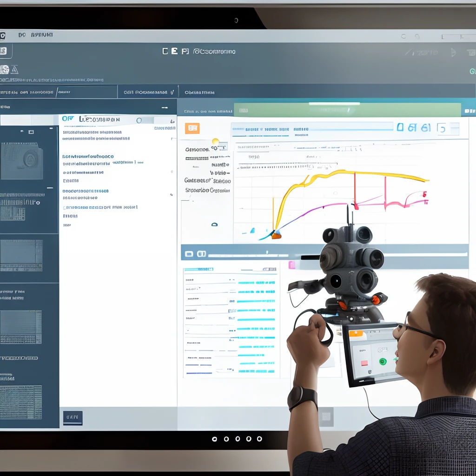This screenshot has height=476, width=476.
Task: Click the first square icon in the bar below the chart
Action: coord(189,254)
